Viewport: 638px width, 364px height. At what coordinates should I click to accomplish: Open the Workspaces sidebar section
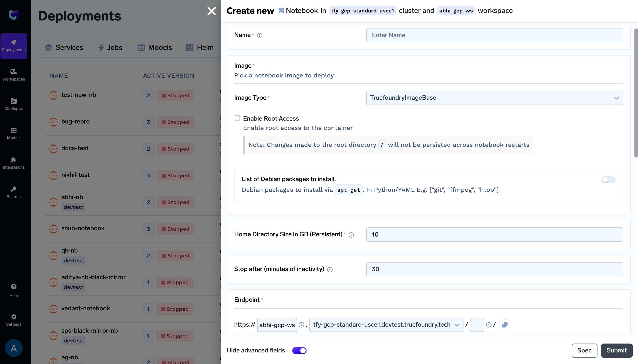tap(14, 75)
